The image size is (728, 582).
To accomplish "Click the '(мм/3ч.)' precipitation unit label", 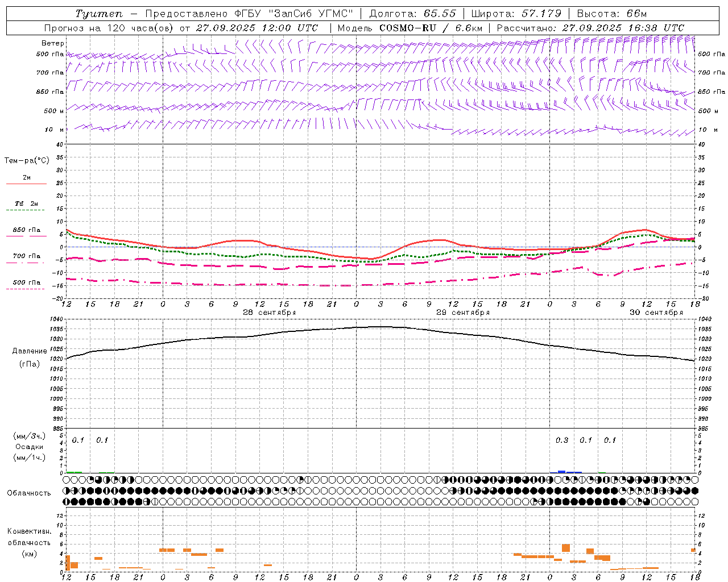I will point(30,436).
